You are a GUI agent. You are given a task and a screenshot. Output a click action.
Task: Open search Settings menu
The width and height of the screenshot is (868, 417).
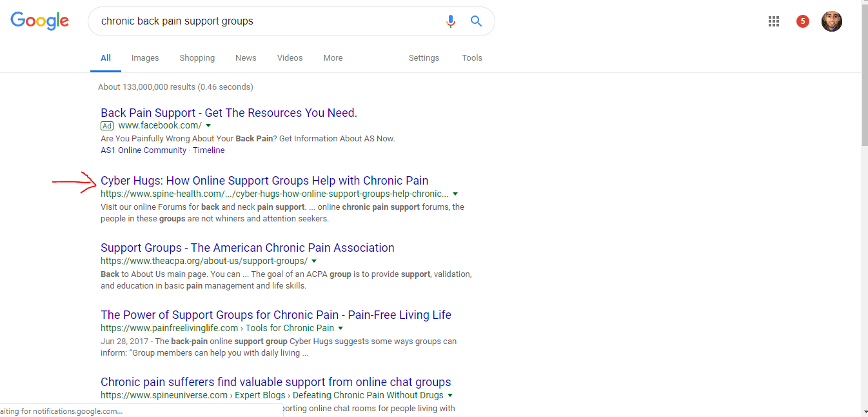pyautogui.click(x=424, y=58)
